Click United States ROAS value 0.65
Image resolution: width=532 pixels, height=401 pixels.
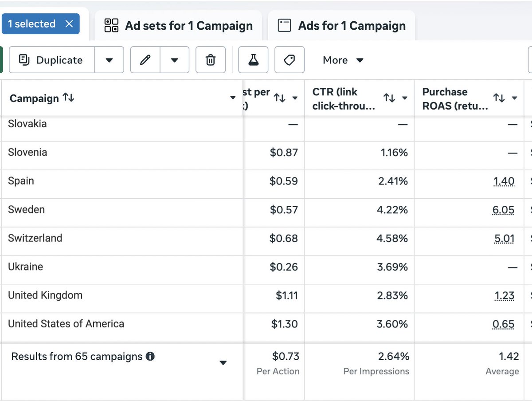click(x=504, y=325)
